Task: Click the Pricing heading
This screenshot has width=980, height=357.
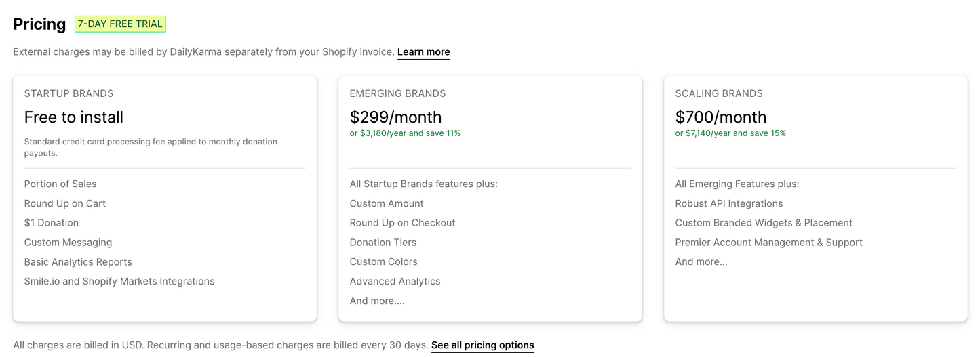Action: tap(39, 24)
